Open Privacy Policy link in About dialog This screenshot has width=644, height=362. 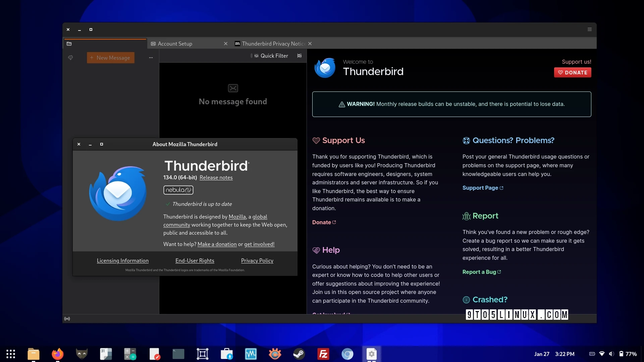coord(257,260)
